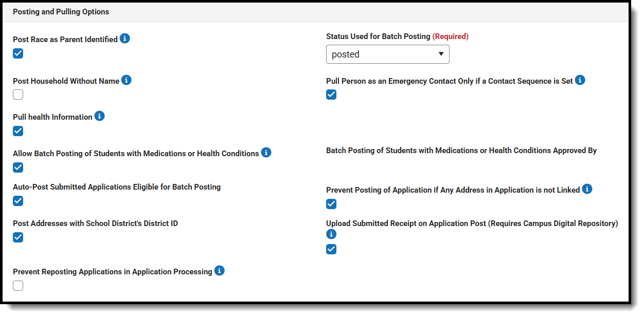
Task: Uncheck Pull Person as Emergency Contact checkbox
Action: point(331,95)
